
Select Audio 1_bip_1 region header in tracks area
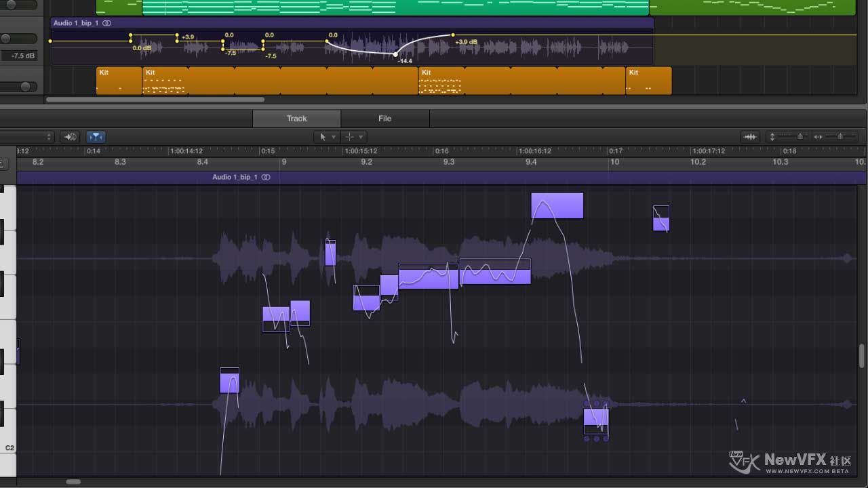[x=352, y=23]
